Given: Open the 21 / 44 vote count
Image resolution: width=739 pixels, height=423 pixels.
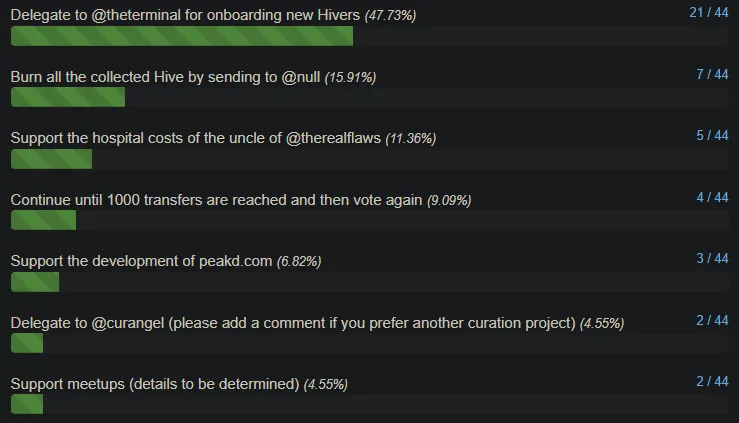Looking at the screenshot, I should tap(708, 12).
